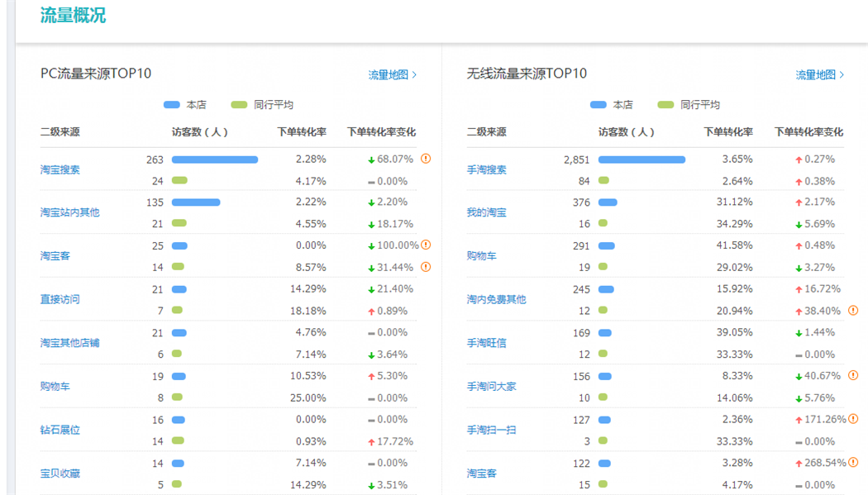Click the alert icon next to 171.26% increase
This screenshot has width=868, height=495.
[x=853, y=419]
